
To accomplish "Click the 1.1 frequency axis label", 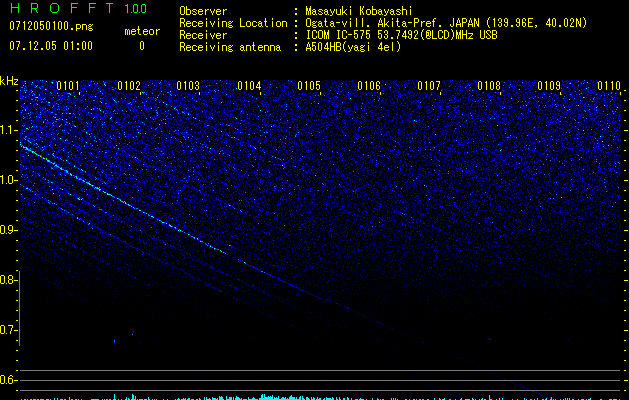I will (8, 130).
